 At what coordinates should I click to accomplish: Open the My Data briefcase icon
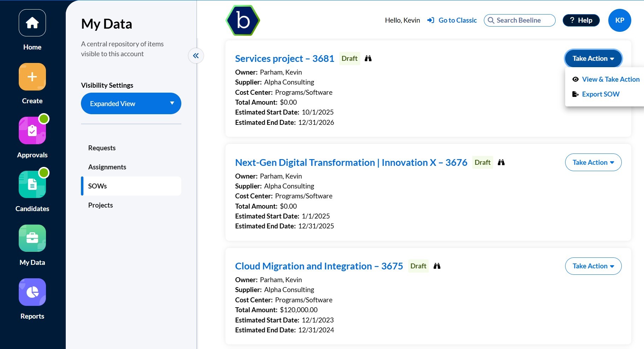pyautogui.click(x=32, y=238)
